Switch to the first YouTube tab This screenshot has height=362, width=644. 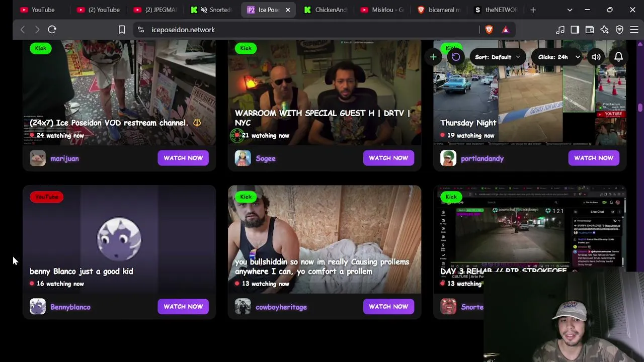[x=42, y=10]
